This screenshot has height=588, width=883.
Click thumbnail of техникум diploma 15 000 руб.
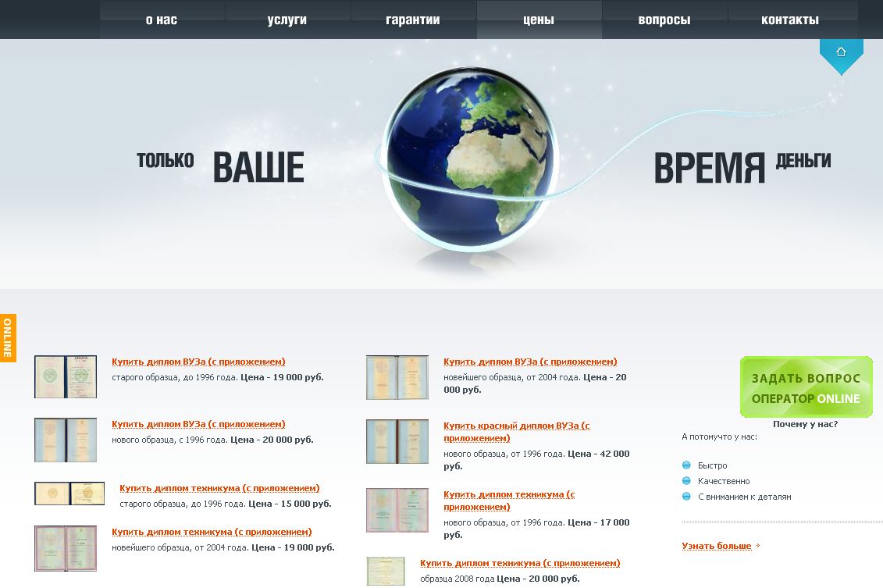point(69,494)
